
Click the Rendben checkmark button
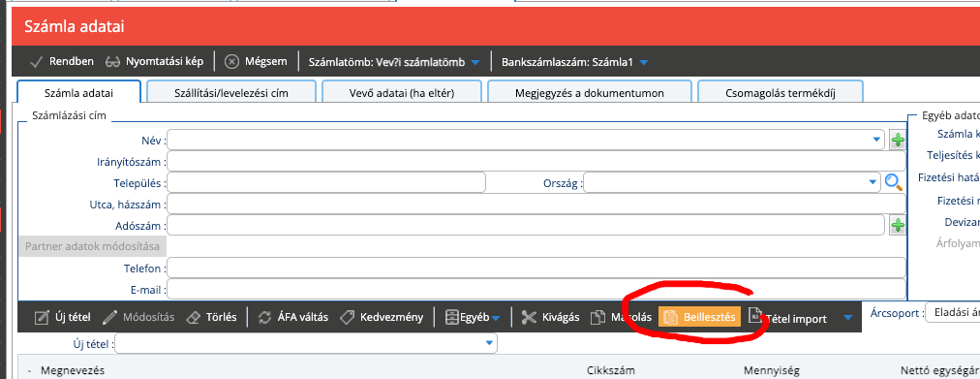pos(61,61)
